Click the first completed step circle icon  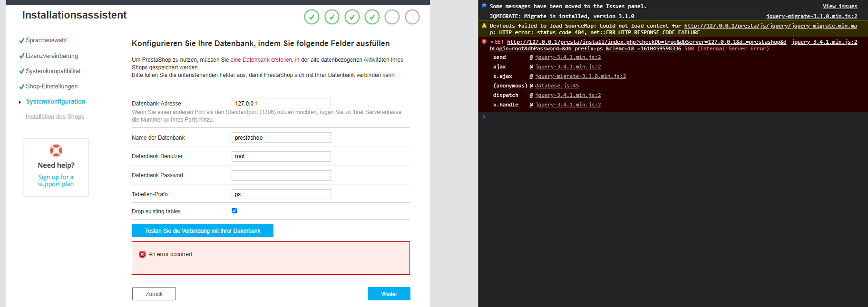(312, 17)
